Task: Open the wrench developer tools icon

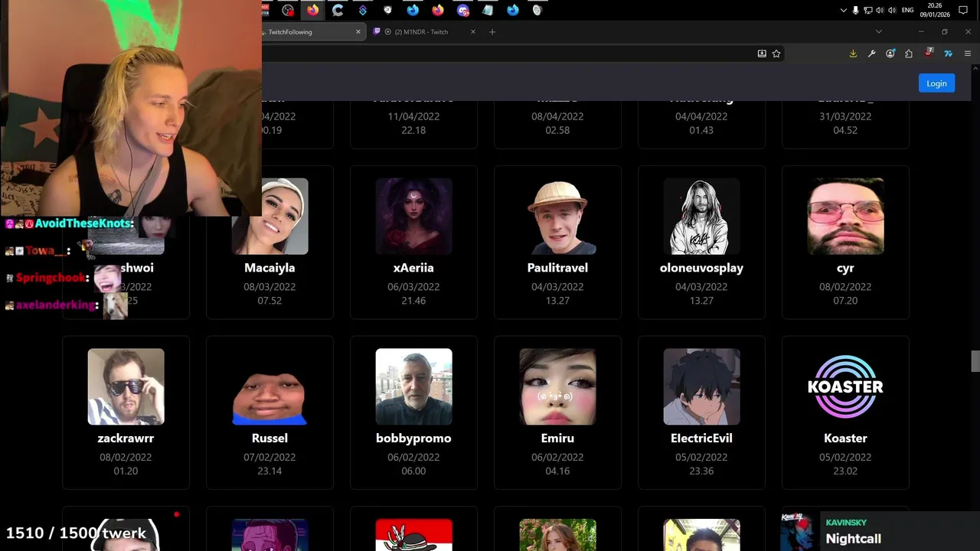Action: coord(871,54)
